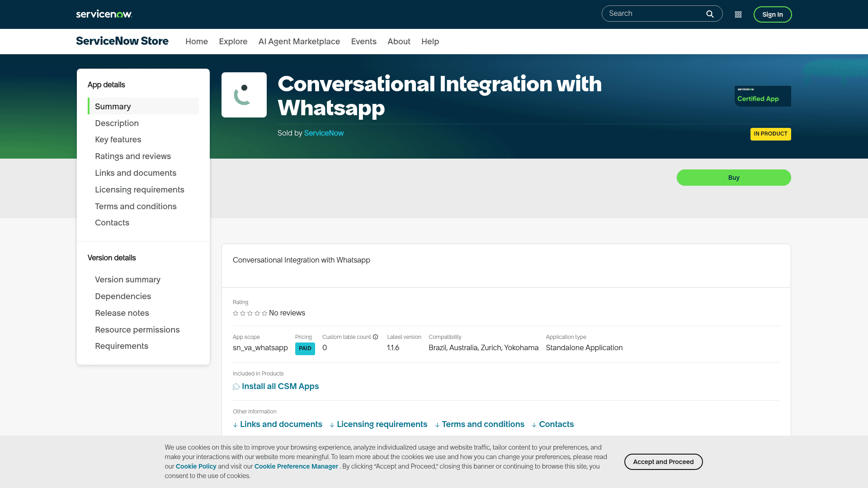Click the rating stars
The height and width of the screenshot is (488, 868).
pyautogui.click(x=250, y=313)
